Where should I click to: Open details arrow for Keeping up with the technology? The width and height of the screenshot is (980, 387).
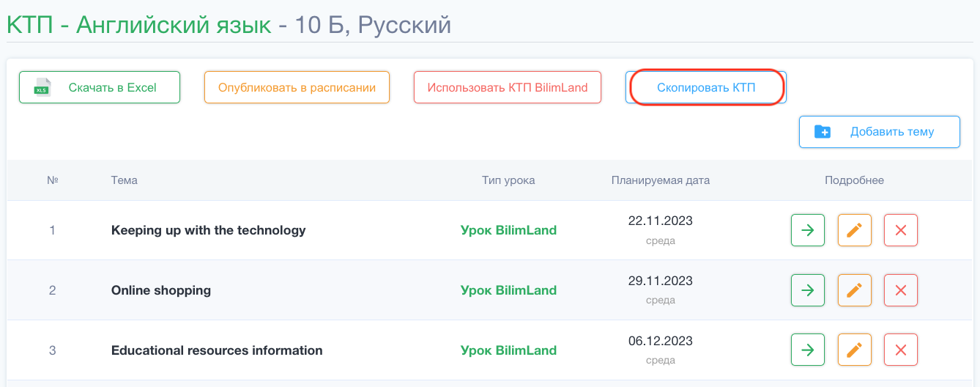tap(808, 230)
